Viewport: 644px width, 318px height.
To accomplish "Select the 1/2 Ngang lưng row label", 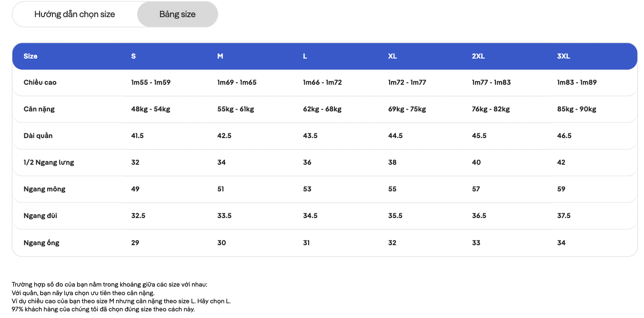I will click(49, 162).
